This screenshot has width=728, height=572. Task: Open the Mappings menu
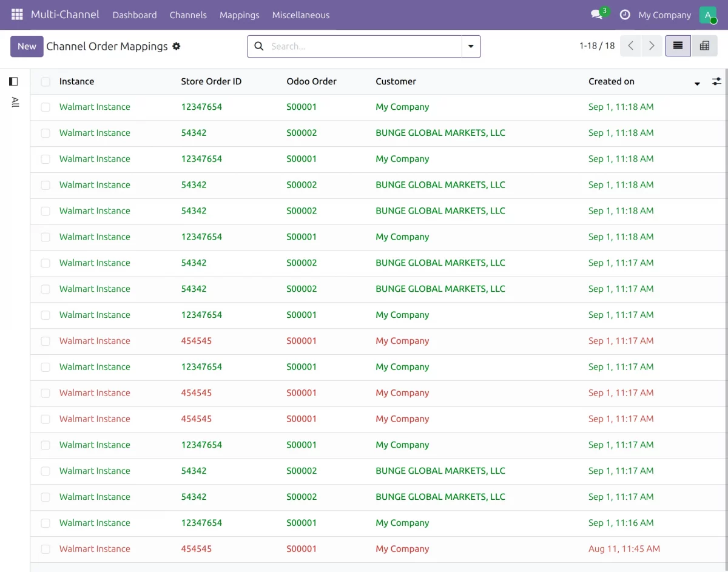239,15
